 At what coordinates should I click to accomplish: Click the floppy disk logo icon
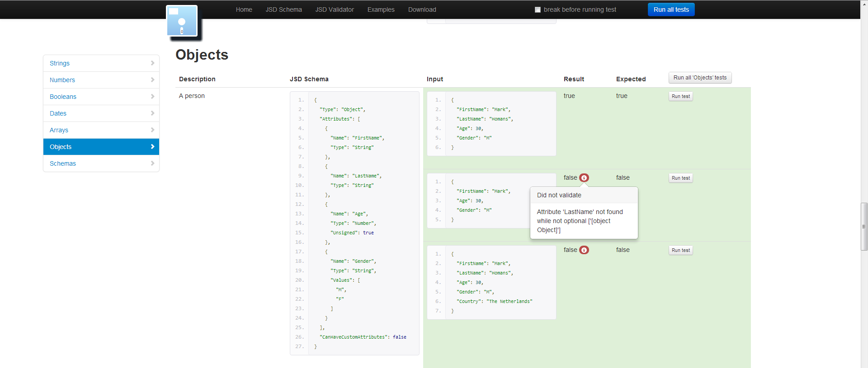click(x=182, y=21)
